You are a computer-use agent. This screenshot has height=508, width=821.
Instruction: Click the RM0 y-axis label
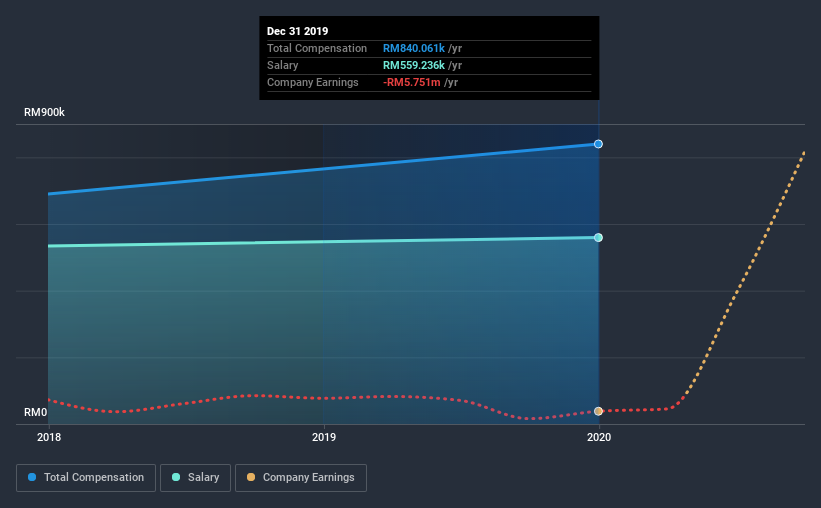36,413
